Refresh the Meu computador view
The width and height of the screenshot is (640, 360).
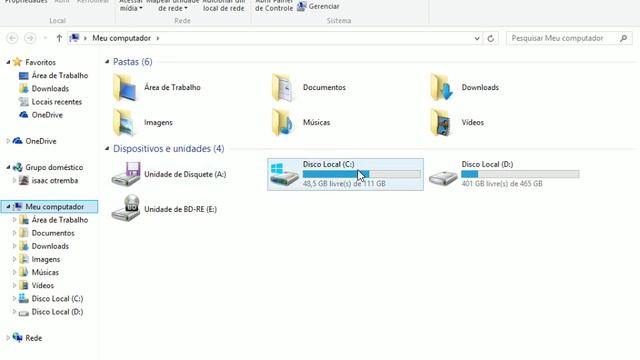point(491,38)
